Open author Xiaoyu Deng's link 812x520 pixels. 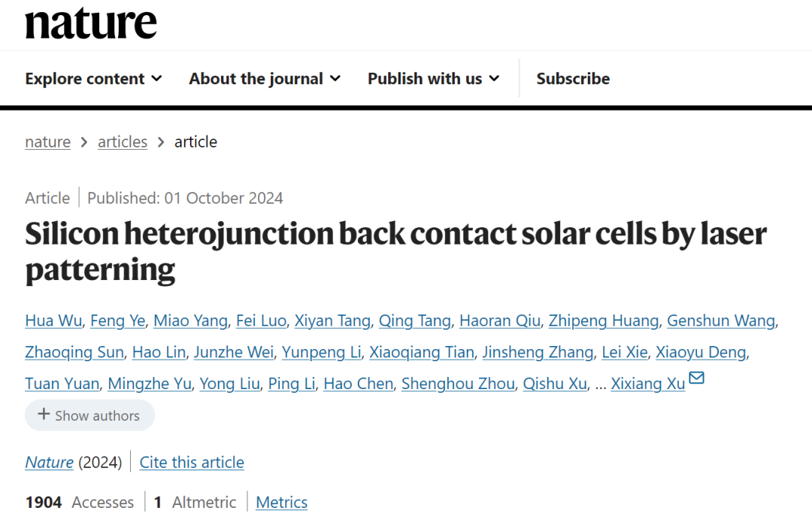[701, 352]
